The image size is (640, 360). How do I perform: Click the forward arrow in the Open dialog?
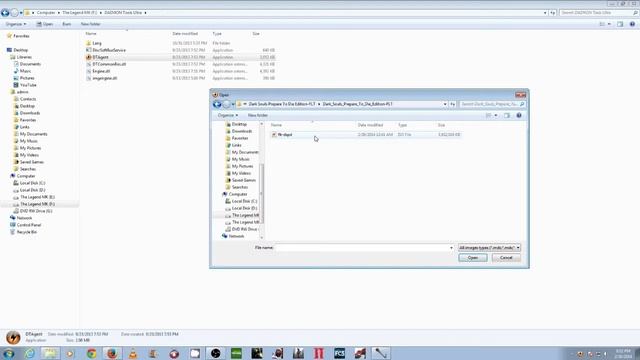click(x=226, y=104)
